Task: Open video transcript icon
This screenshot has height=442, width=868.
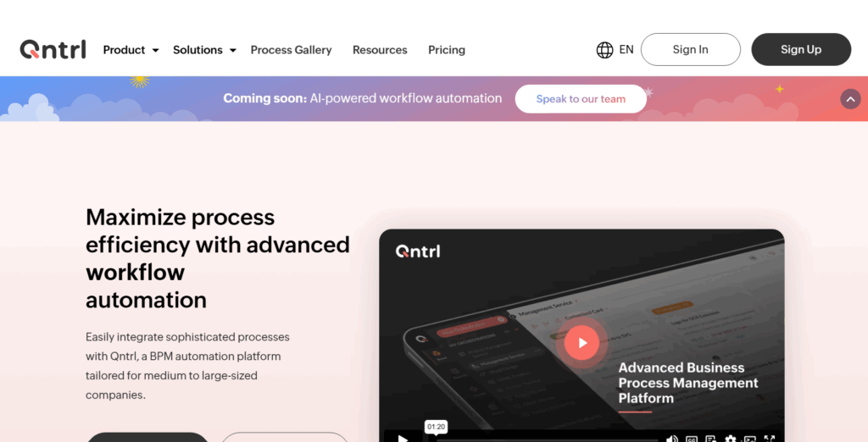Action: point(711,439)
